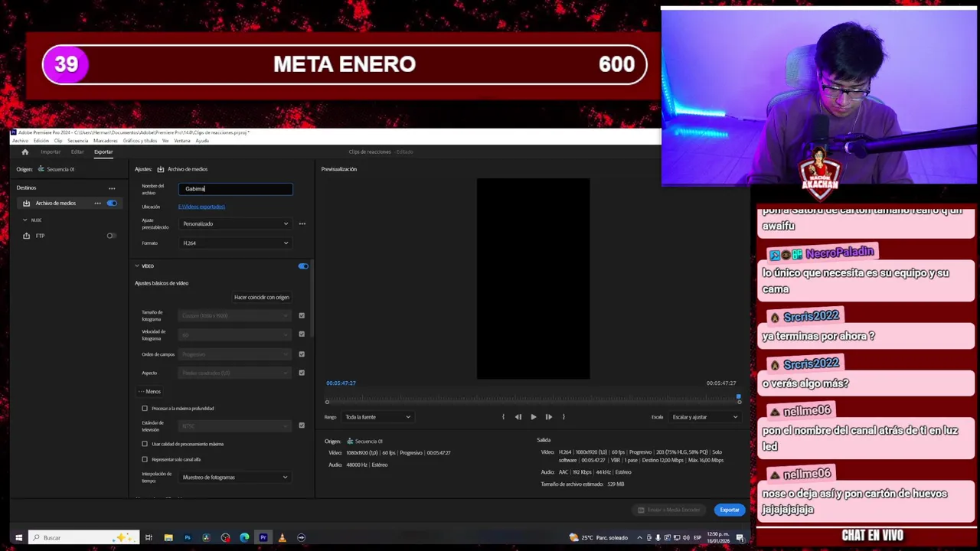Click the Menos button

coord(150,392)
